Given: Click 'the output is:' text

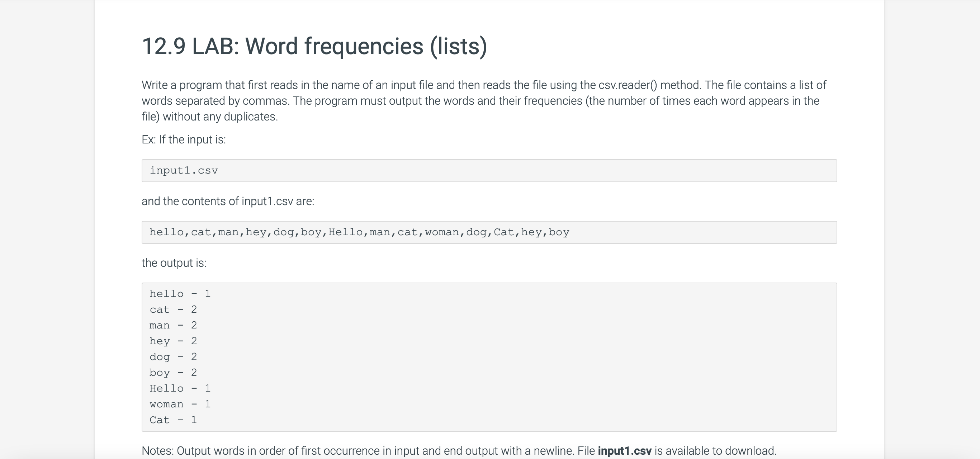Looking at the screenshot, I should click(x=174, y=263).
